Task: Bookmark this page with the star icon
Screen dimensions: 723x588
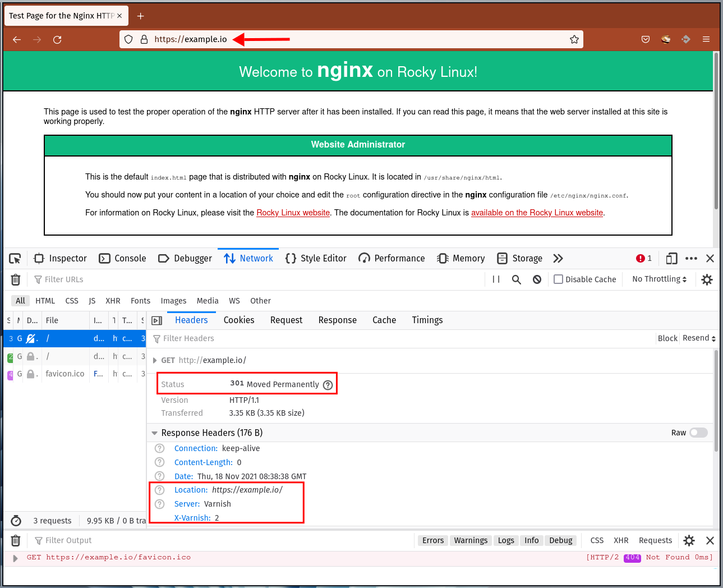Action: coord(574,39)
